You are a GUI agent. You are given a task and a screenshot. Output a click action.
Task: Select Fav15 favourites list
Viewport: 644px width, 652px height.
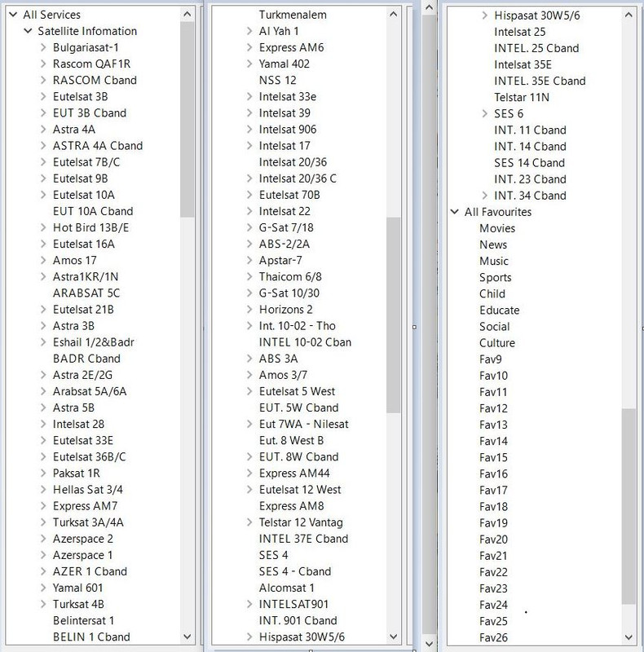tap(493, 457)
